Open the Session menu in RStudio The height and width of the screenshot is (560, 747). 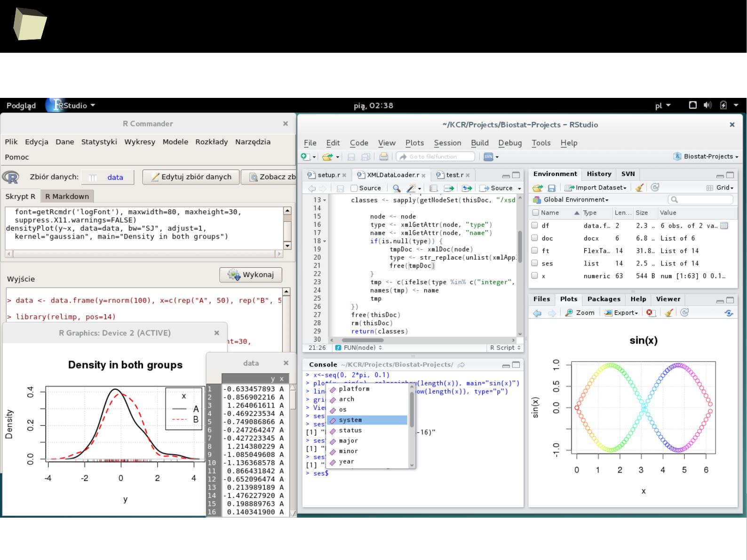pos(447,143)
